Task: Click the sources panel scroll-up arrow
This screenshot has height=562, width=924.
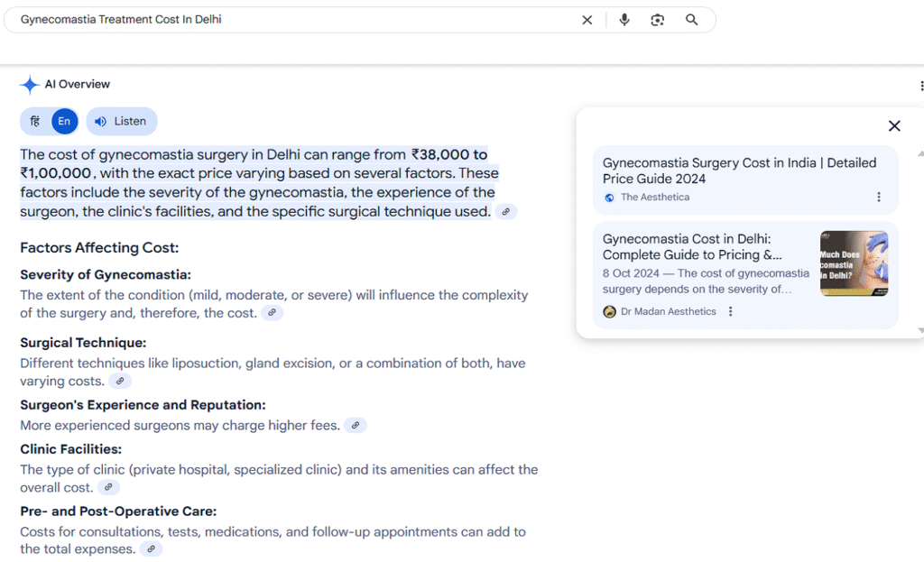Action: click(x=920, y=153)
